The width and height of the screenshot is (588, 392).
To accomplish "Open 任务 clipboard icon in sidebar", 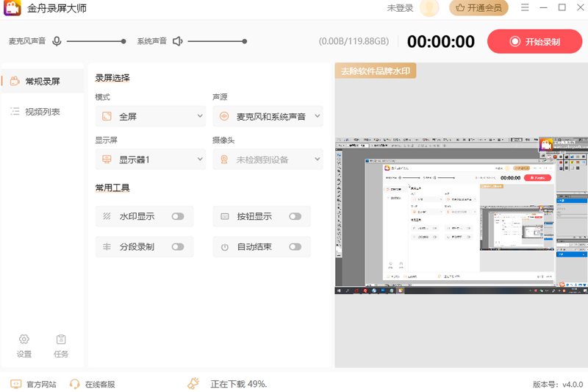I will pos(61,339).
